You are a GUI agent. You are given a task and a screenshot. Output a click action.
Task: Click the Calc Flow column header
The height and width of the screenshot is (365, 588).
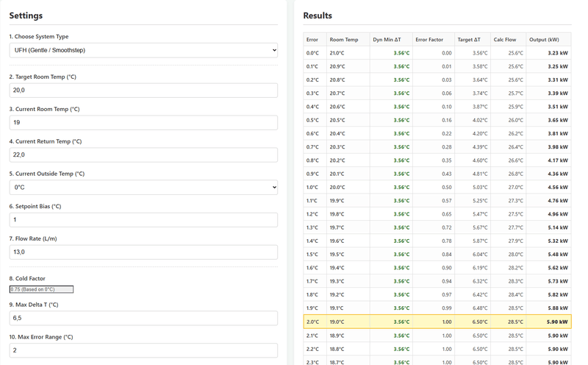coord(505,40)
